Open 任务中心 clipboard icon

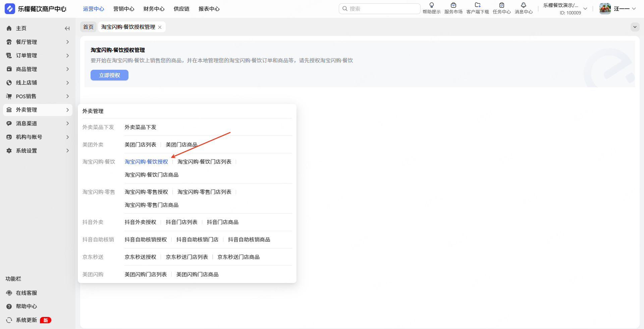(x=502, y=5)
